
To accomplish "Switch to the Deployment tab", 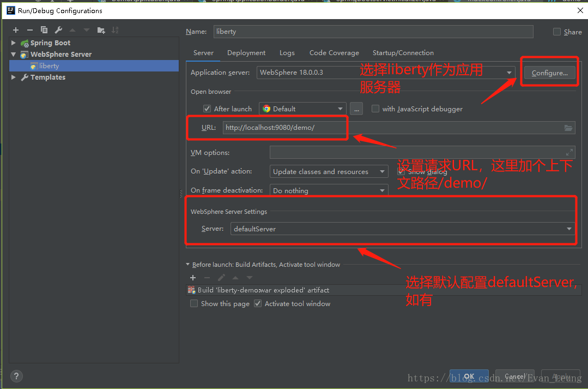I will coord(246,53).
